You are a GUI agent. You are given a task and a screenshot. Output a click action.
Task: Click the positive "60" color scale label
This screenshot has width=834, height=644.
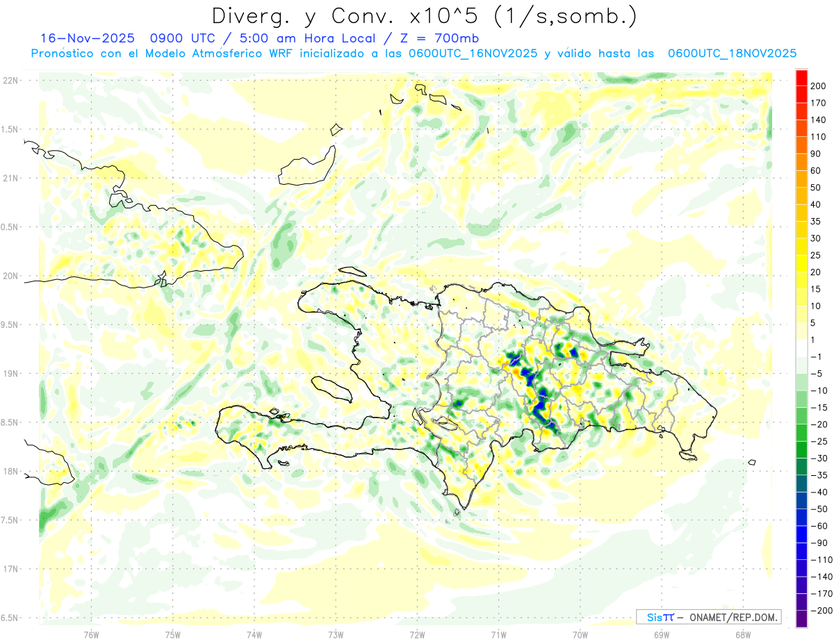pos(816,171)
